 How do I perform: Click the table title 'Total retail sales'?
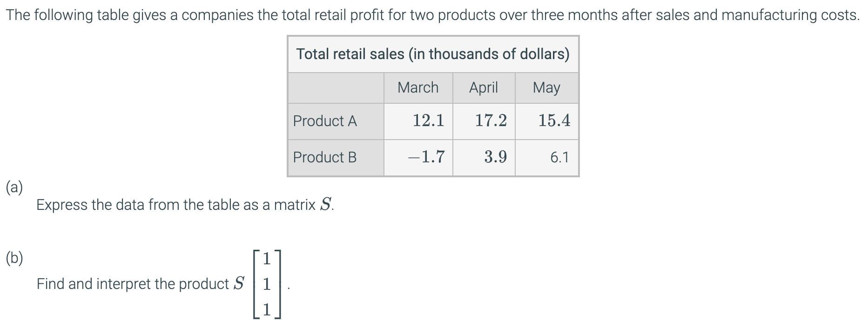point(433,54)
